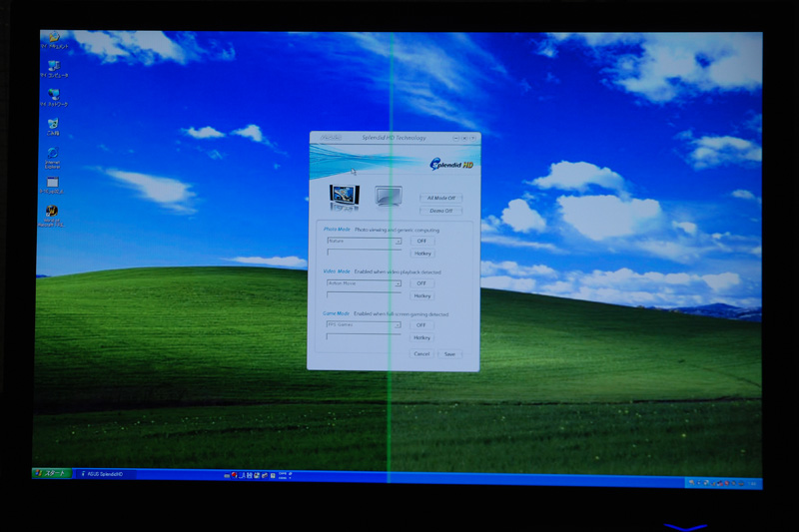Click the Demo Off button
This screenshot has height=532, width=799.
[440, 211]
